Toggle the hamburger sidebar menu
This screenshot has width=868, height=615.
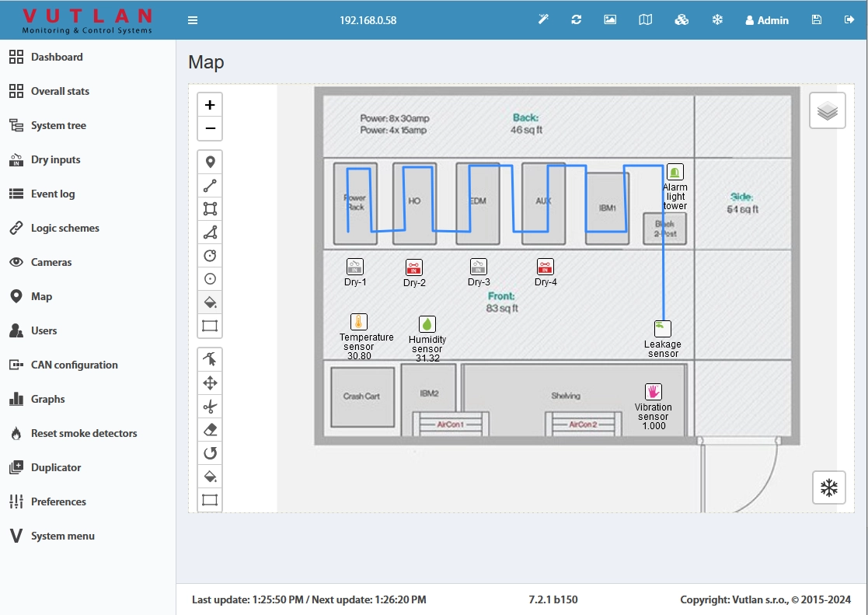(x=193, y=20)
